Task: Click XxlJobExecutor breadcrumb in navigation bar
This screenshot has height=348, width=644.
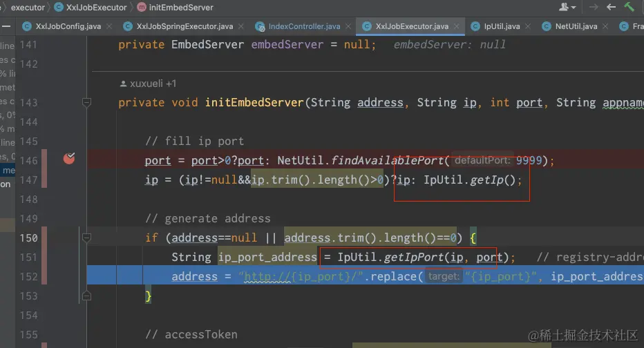Action: click(x=97, y=8)
